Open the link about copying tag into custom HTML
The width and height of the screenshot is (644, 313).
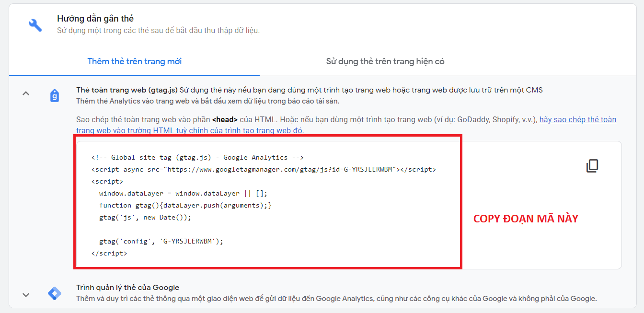pyautogui.click(x=577, y=120)
